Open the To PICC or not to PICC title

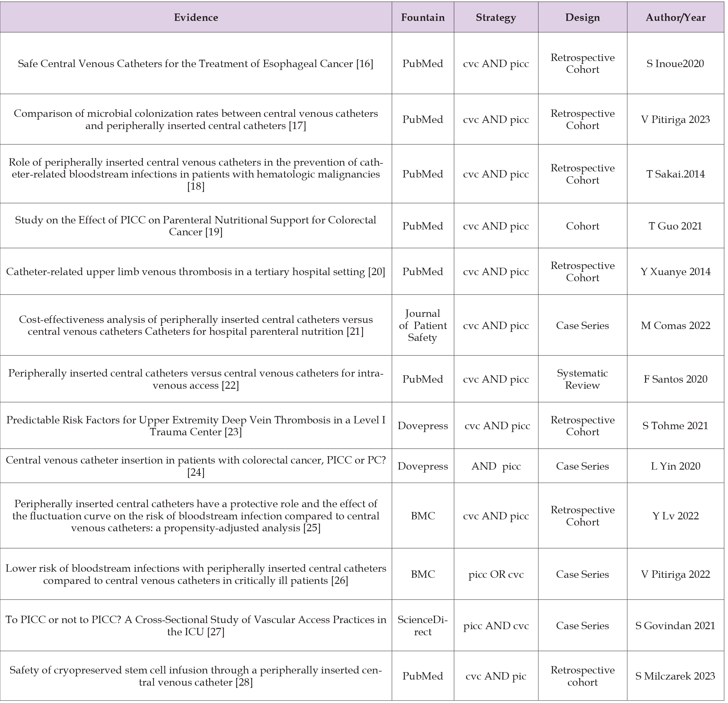pyautogui.click(x=196, y=626)
